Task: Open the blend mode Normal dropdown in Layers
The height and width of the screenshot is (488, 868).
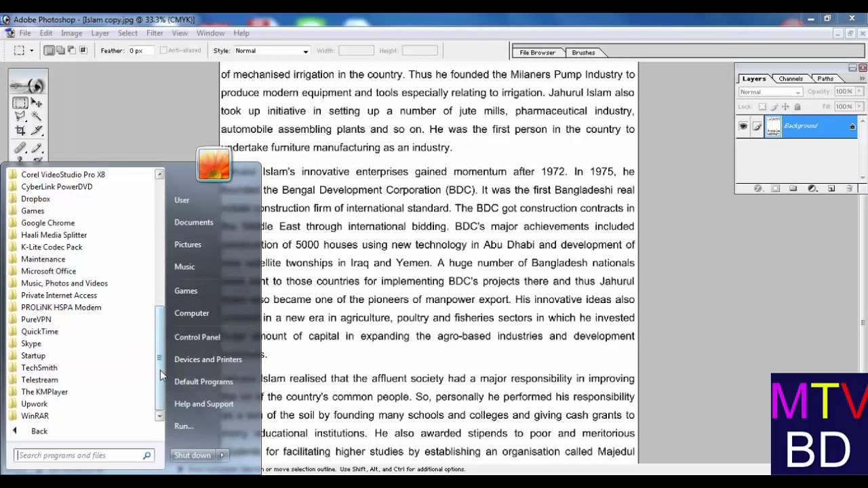Action: (770, 91)
